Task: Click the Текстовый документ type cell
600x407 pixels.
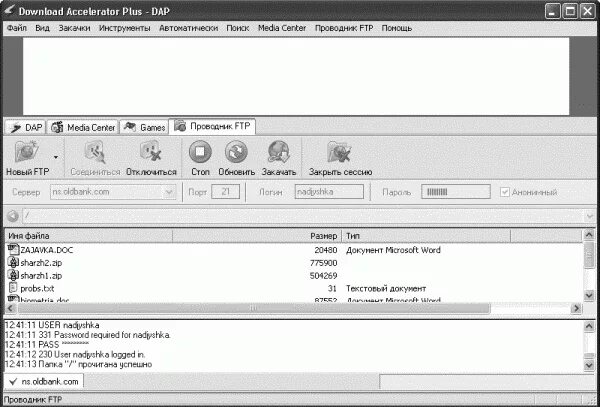Action: click(386, 288)
